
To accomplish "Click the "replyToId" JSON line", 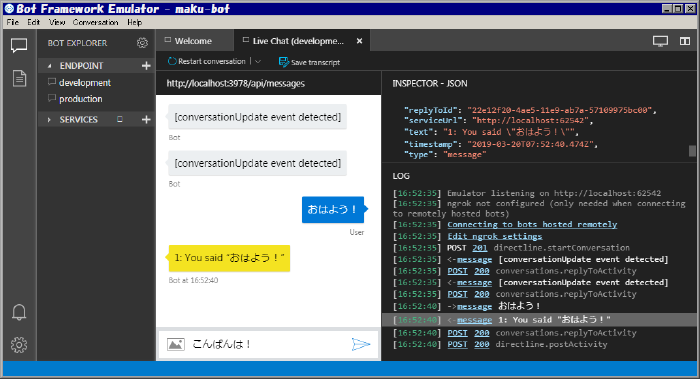I will (530, 110).
